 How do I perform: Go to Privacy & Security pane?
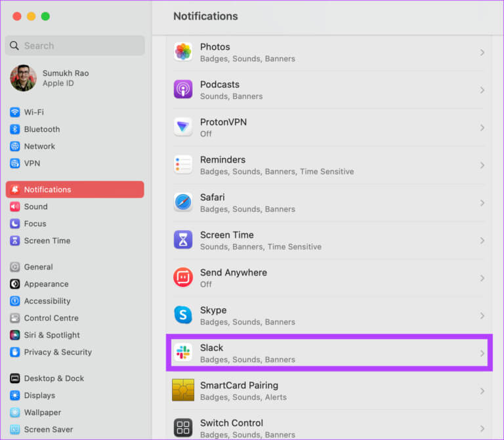pyautogui.click(x=75, y=352)
